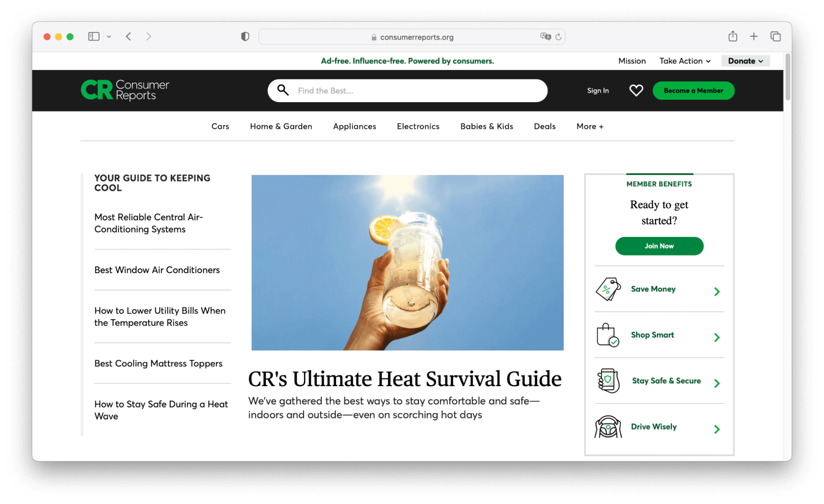Expand the Take Action dropdown
The height and width of the screenshot is (504, 824).
coord(685,61)
